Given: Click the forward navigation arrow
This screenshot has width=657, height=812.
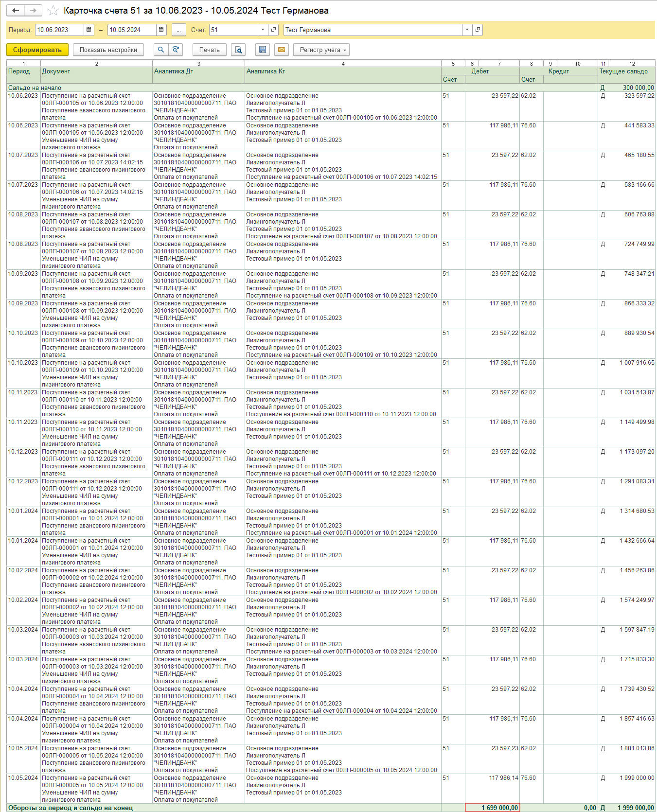Looking at the screenshot, I should [33, 10].
